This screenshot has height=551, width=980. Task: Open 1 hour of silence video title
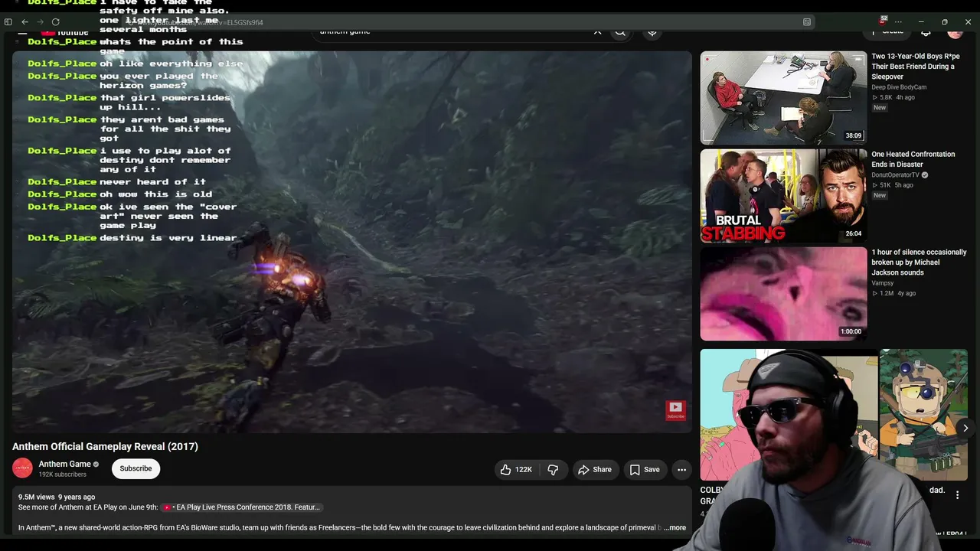(x=919, y=262)
